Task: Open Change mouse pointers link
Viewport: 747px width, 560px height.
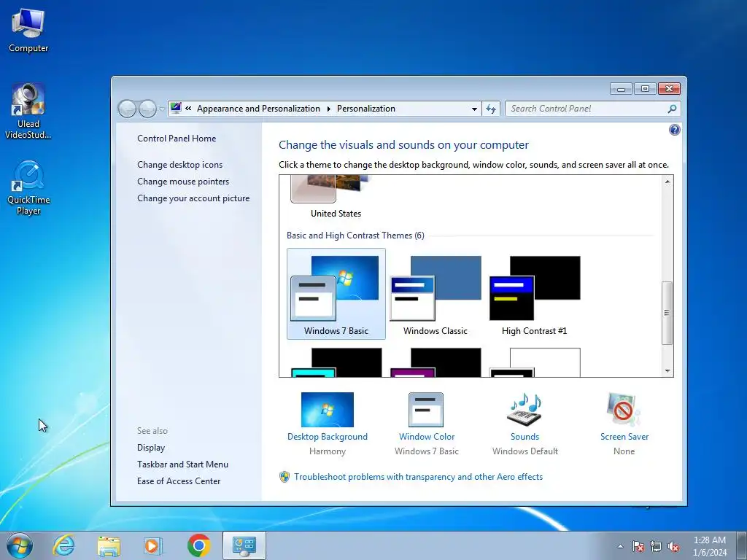Action: tap(183, 182)
